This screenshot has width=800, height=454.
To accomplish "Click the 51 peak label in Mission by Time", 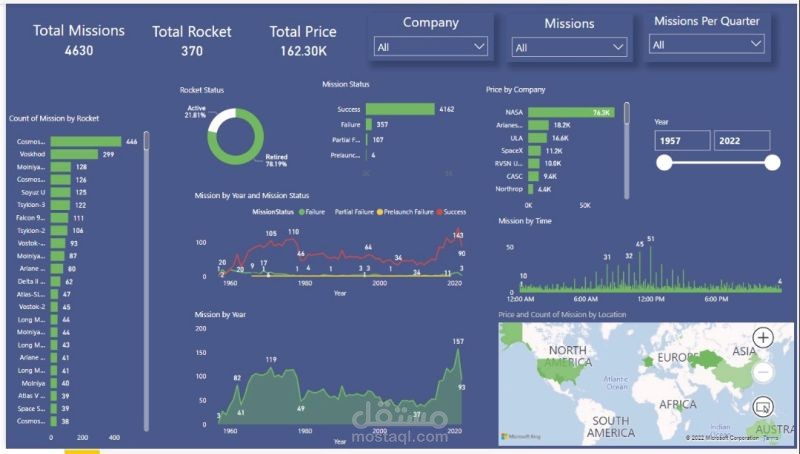I will point(651,239).
